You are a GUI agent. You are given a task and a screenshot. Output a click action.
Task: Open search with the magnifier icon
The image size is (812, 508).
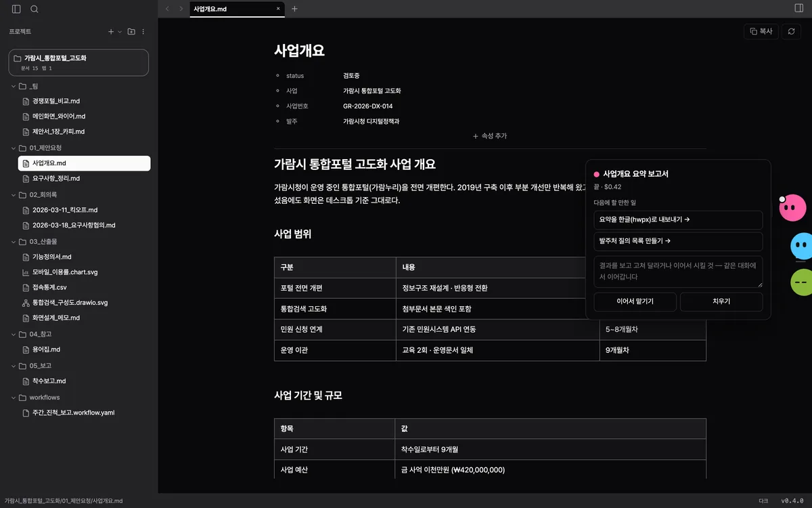coord(35,9)
